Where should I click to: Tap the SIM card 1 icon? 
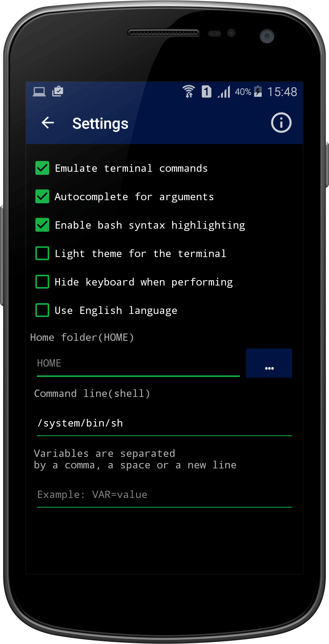tap(206, 92)
